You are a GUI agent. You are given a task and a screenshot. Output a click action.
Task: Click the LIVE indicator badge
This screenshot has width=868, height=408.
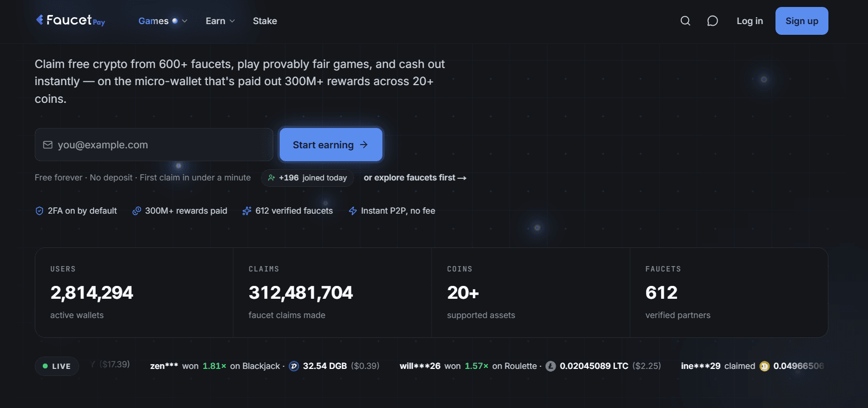[x=57, y=366]
